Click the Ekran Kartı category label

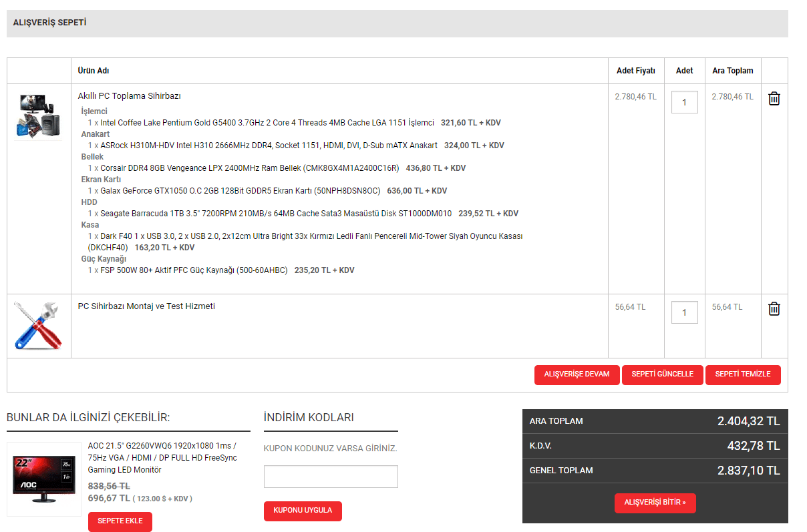point(101,180)
